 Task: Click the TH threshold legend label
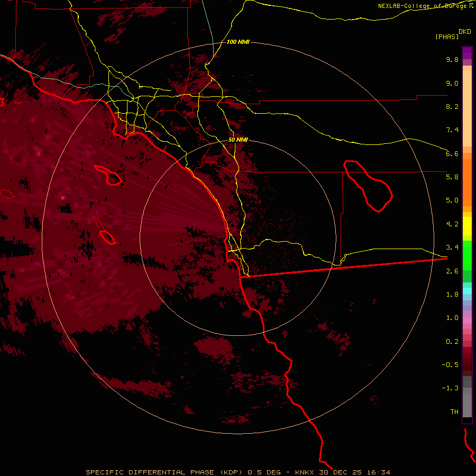coord(454,412)
